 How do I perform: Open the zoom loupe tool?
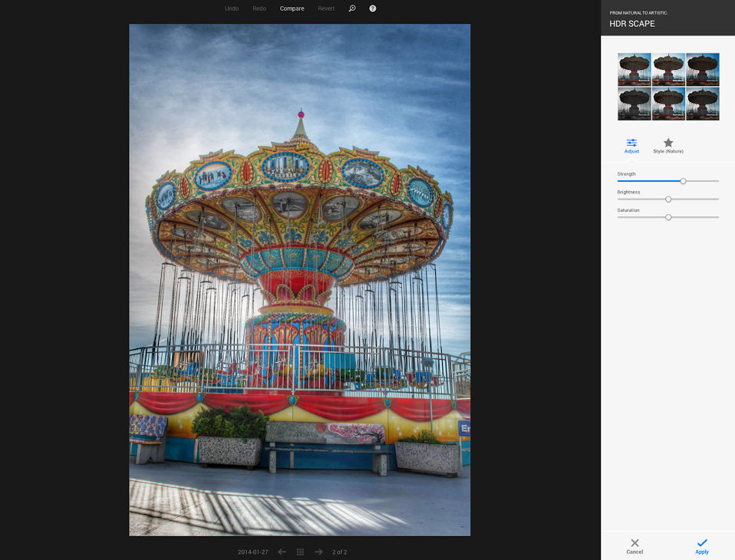click(x=352, y=8)
